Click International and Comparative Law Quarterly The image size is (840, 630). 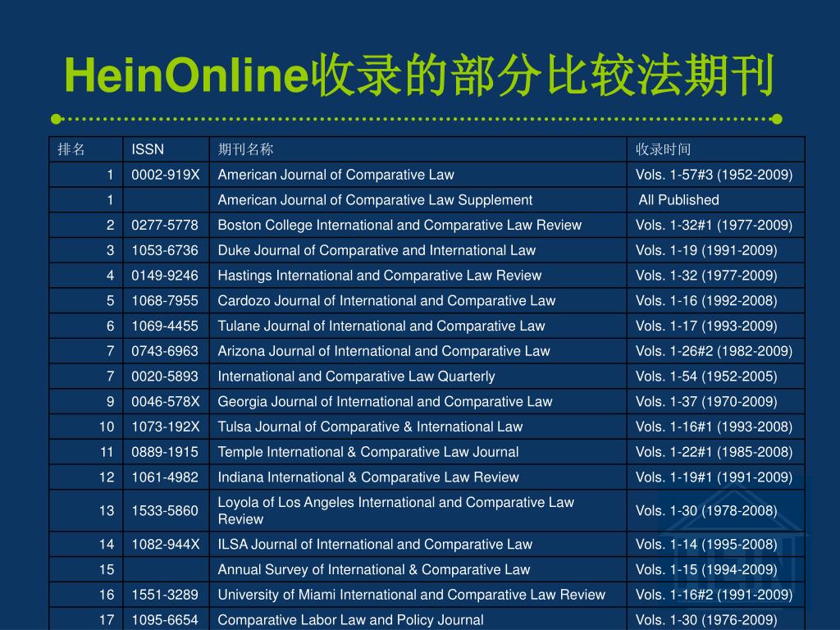(356, 376)
